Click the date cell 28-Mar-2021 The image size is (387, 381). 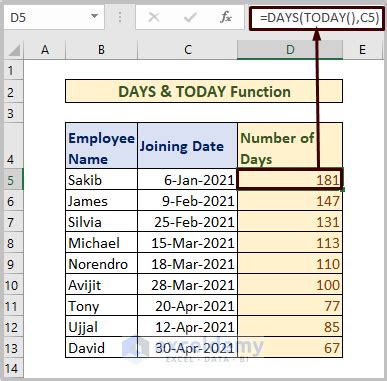187,284
